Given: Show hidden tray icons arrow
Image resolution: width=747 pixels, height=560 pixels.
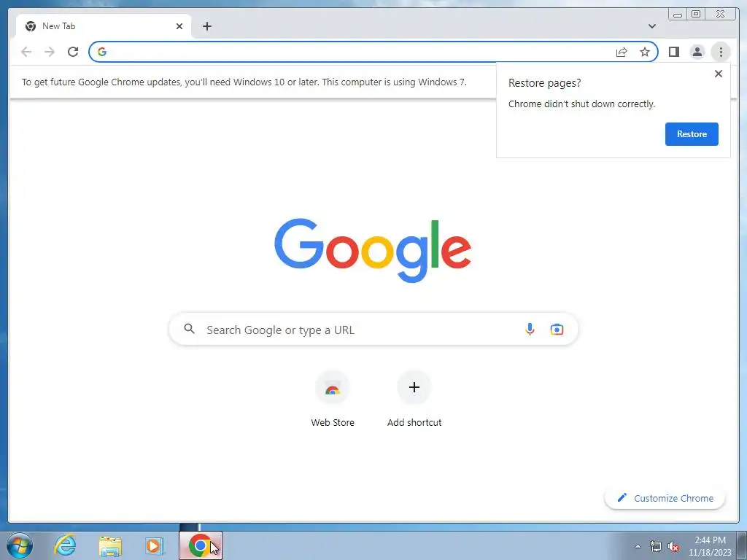Looking at the screenshot, I should 638,546.
